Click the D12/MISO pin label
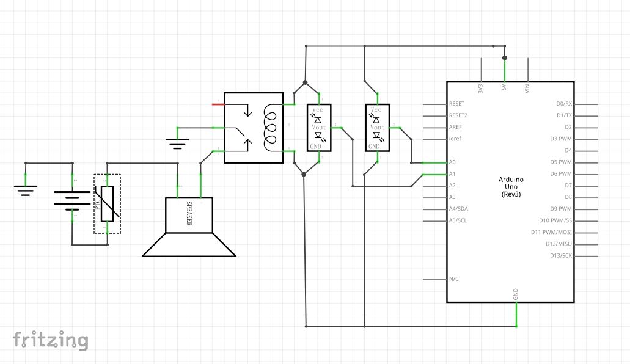Image resolution: width=630 pixels, height=364 pixels. pyautogui.click(x=559, y=244)
